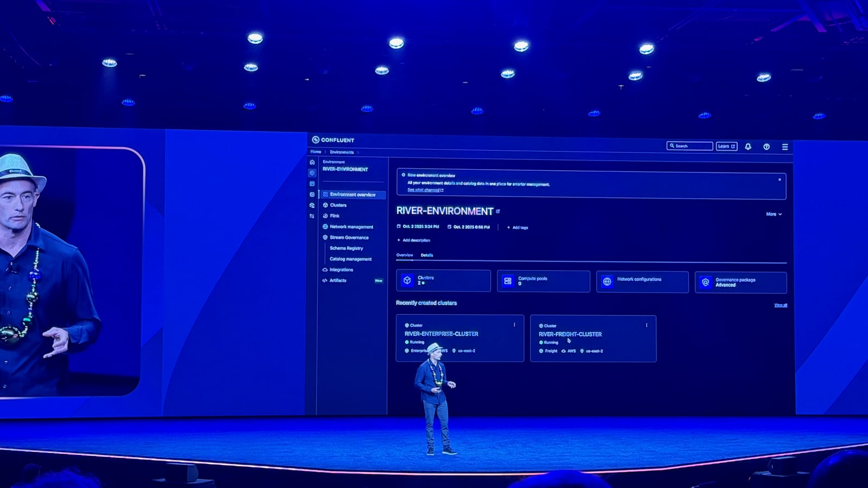Click the See what changed link

425,190
